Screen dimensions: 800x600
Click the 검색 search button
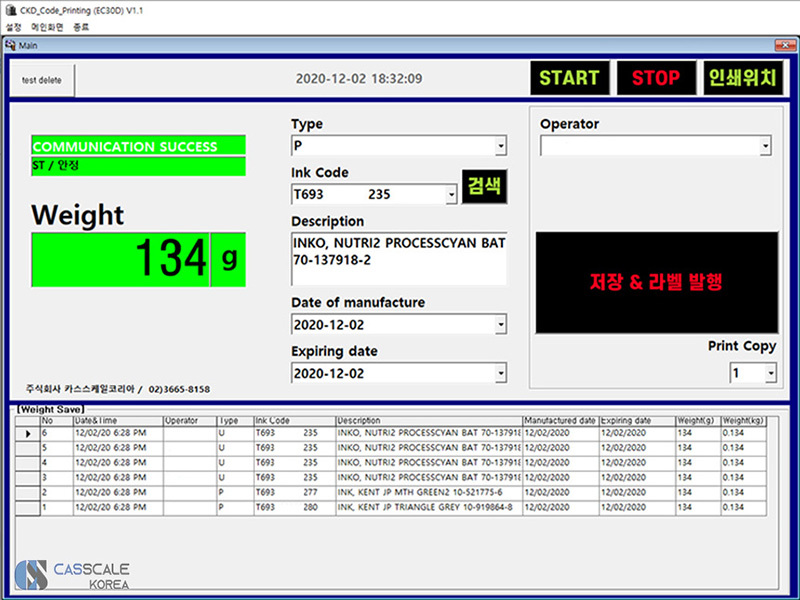click(x=485, y=187)
